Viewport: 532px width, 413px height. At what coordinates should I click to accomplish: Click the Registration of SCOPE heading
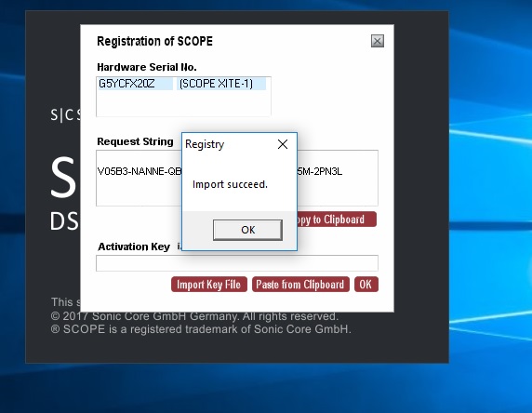(x=154, y=41)
